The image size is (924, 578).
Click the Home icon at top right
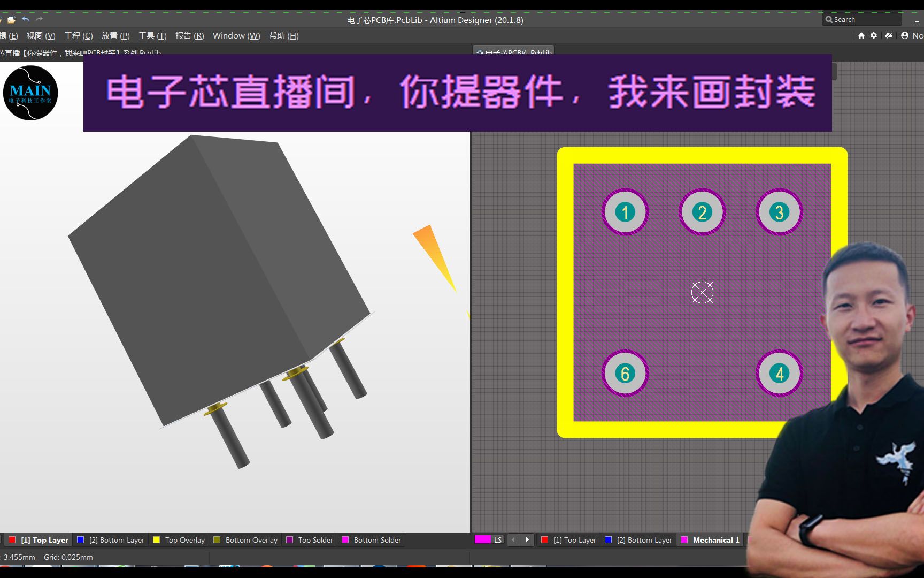tap(861, 35)
